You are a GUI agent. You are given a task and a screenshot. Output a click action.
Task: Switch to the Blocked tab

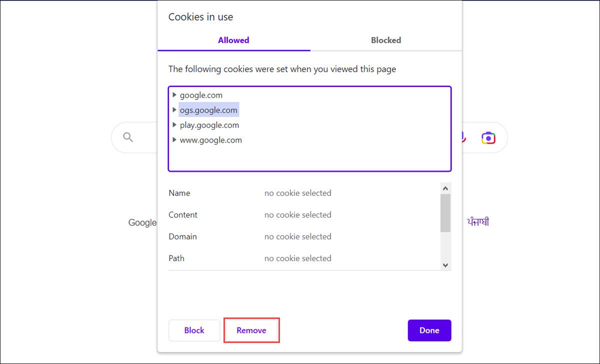[385, 40]
